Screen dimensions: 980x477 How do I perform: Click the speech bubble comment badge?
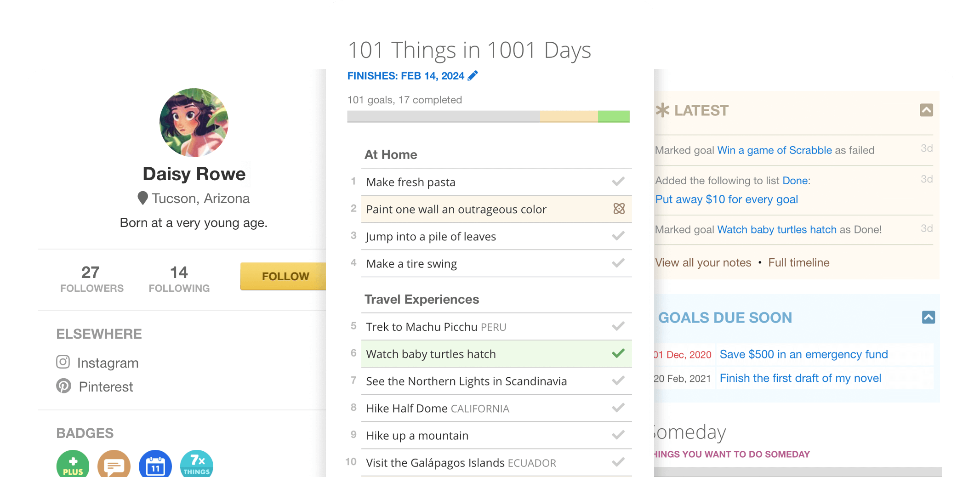[x=114, y=464]
